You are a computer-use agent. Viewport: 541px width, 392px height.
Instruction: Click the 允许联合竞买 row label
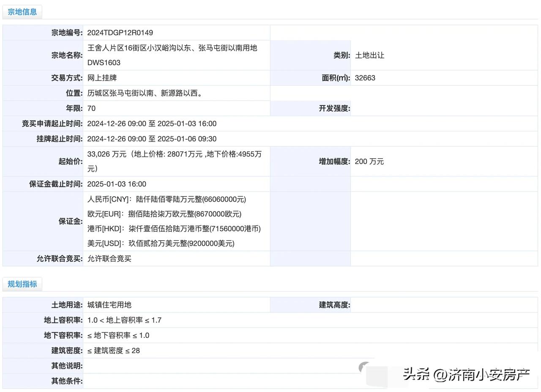click(x=60, y=259)
